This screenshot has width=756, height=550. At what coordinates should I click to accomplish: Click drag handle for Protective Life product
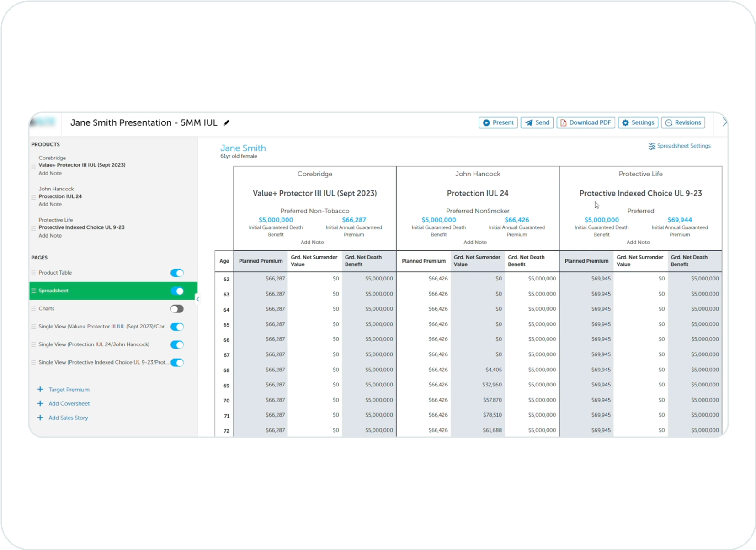[x=33, y=228]
